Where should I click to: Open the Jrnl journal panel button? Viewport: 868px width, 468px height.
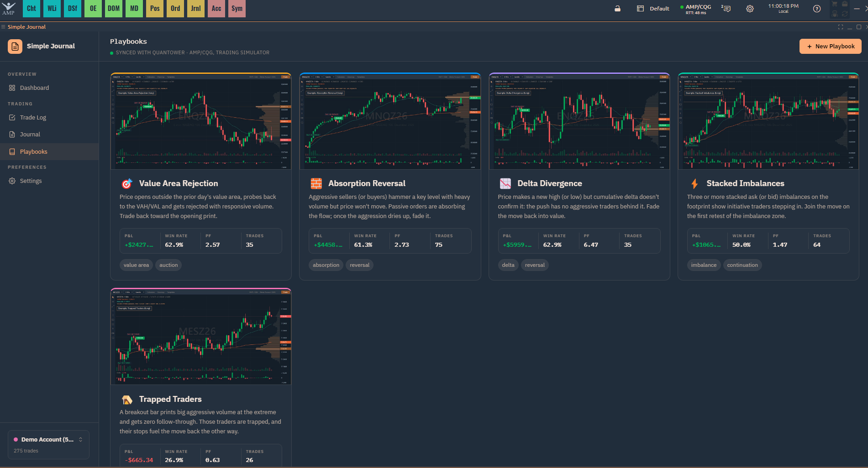point(196,9)
